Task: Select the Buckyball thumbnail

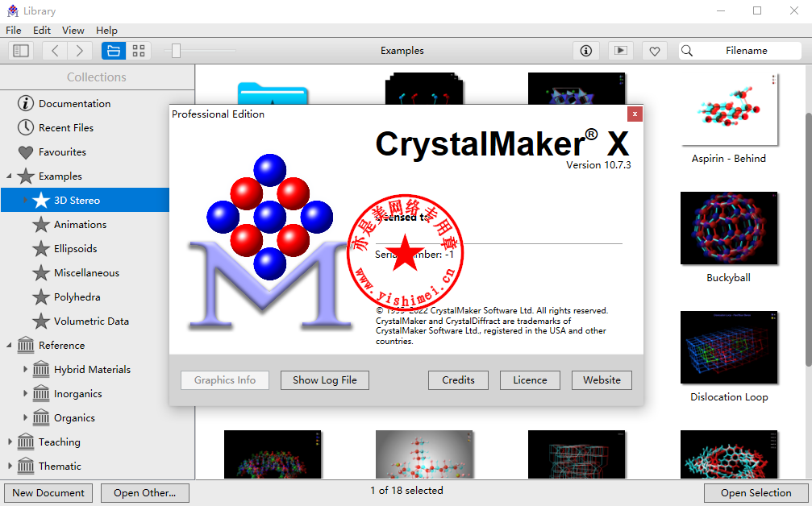Action: point(729,228)
